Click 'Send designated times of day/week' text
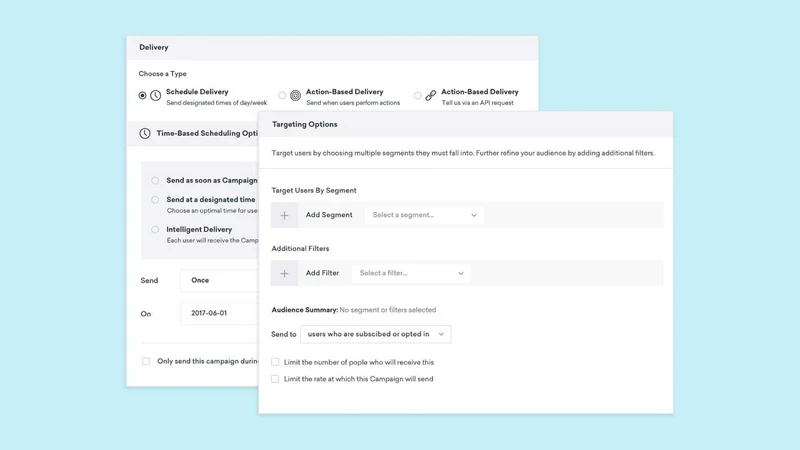This screenshot has height=450, width=800. pos(217,103)
